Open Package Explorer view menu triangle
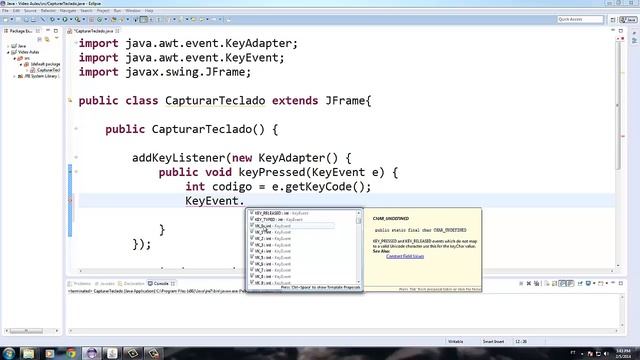Screen dimensions: 640x360 (x=56, y=39)
